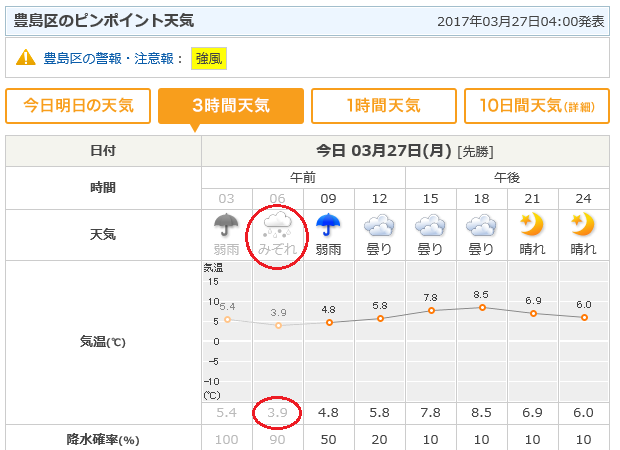Click the circled sleet icon at 06

[278, 225]
